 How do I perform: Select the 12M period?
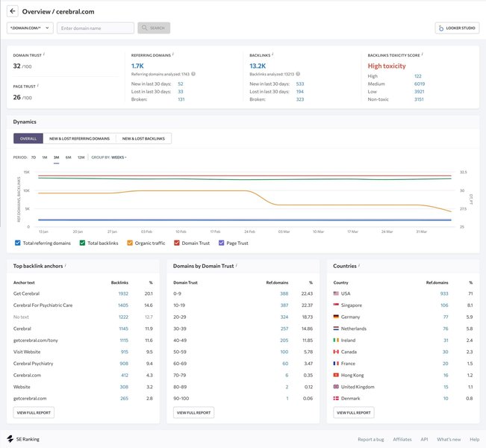[81, 158]
